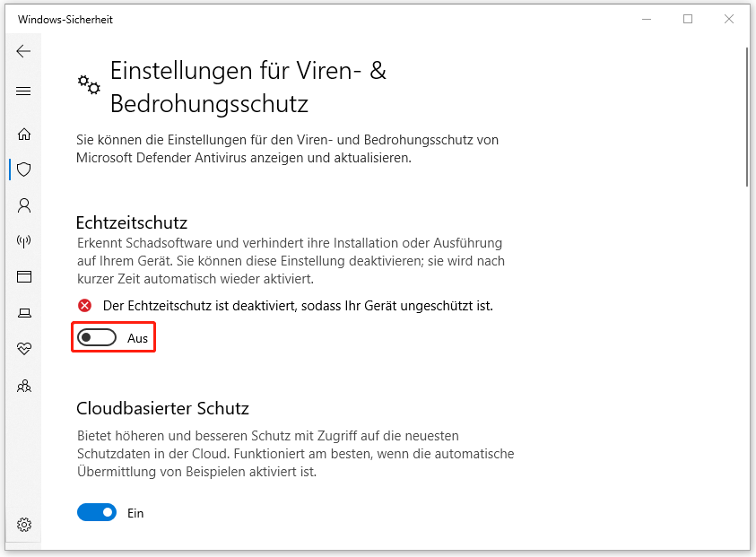Viewport: 756px width, 557px height.
Task: Click the red error icon near Echtzeitschutz
Action: pos(84,305)
